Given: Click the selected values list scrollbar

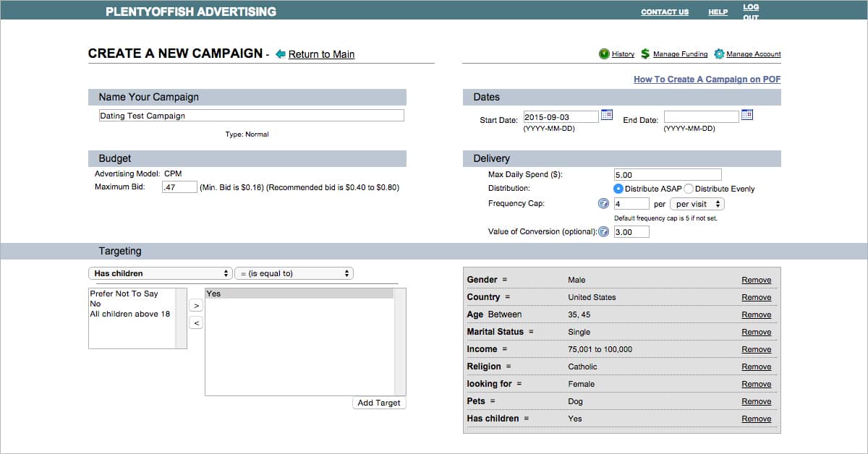Looking at the screenshot, I should pos(399,342).
